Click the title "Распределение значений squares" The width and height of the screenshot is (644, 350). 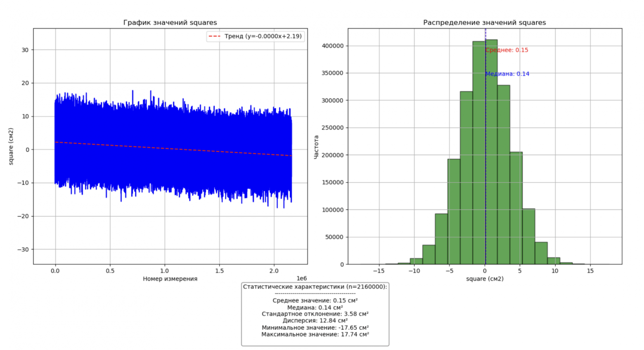pyautogui.click(x=484, y=23)
